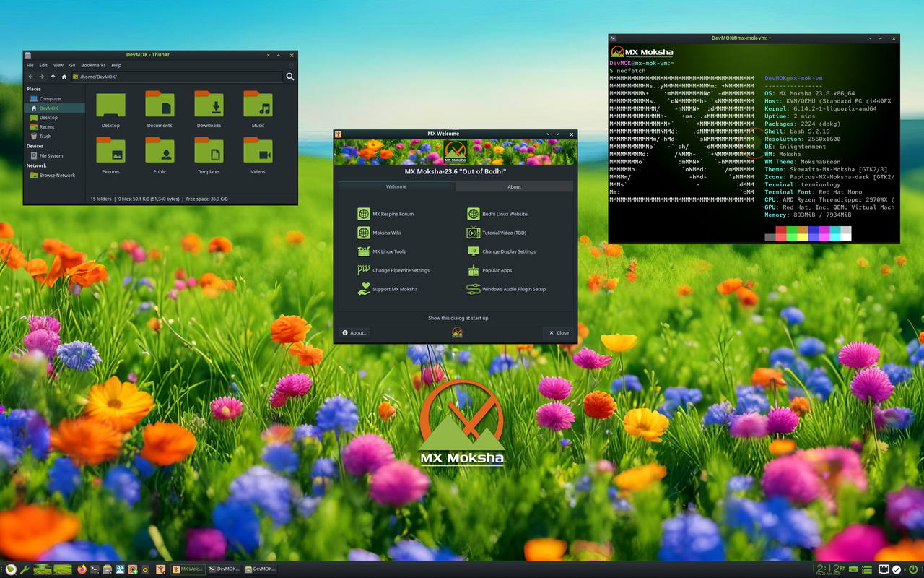Viewport: 924px width, 578px height.
Task: Expand the Bookmarks menu in Thunar
Action: pos(93,64)
